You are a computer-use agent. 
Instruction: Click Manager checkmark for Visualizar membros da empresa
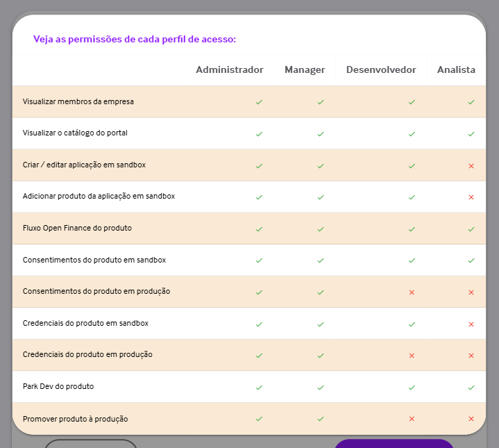tap(321, 102)
